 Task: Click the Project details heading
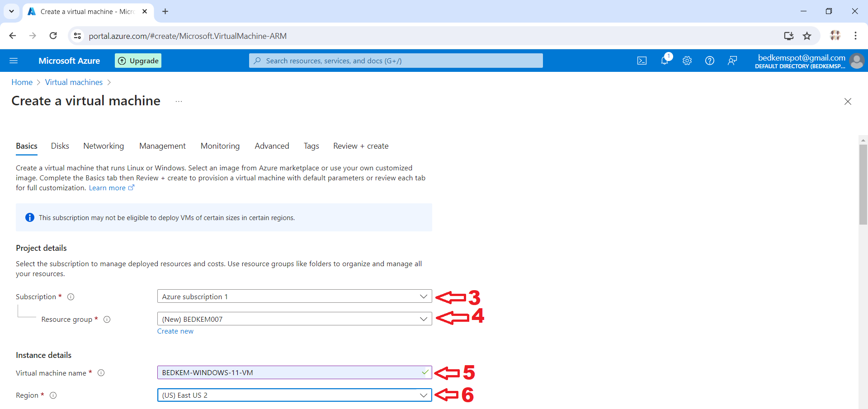coord(41,248)
